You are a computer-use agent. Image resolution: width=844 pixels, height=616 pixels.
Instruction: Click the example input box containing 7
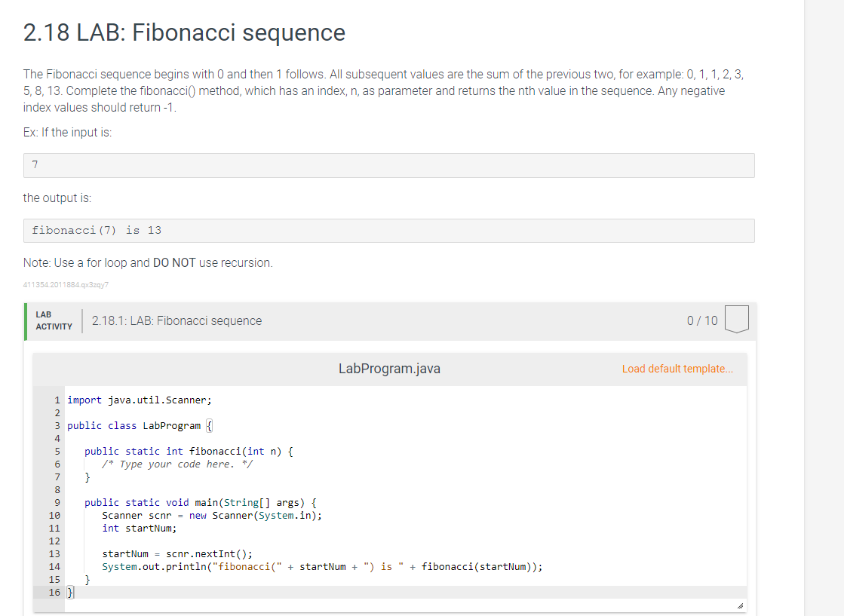click(x=388, y=165)
